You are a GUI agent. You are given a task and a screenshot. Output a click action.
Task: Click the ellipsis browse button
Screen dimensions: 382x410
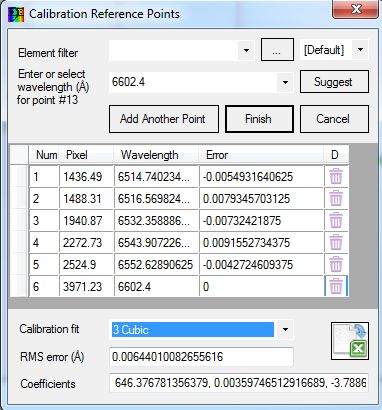tap(277, 50)
